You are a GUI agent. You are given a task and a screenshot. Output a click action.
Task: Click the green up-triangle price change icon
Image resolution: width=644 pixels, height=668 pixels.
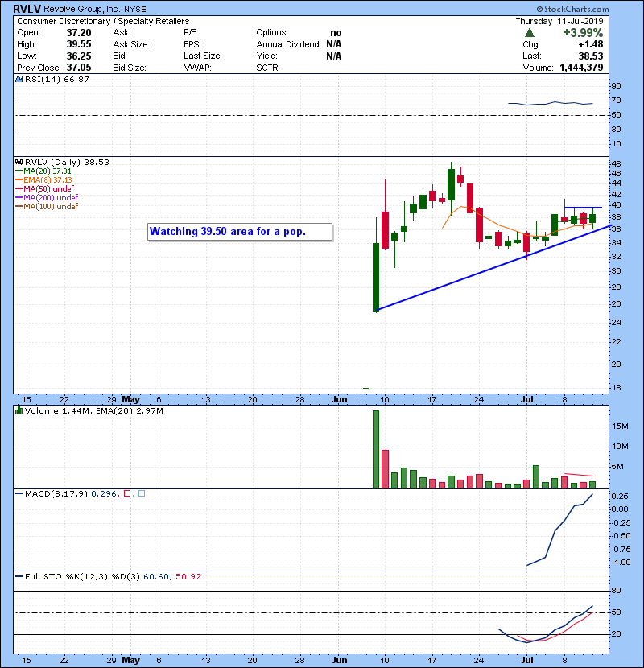(530, 33)
